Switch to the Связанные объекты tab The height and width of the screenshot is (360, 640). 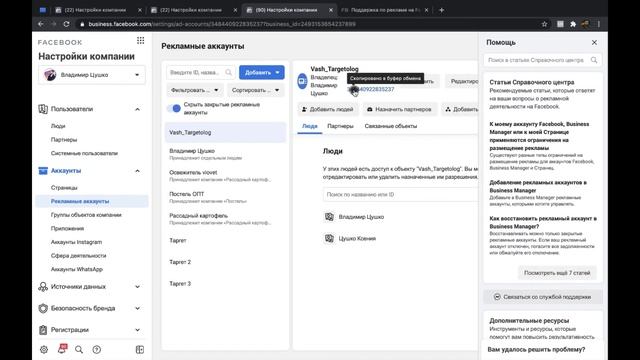[x=391, y=126]
